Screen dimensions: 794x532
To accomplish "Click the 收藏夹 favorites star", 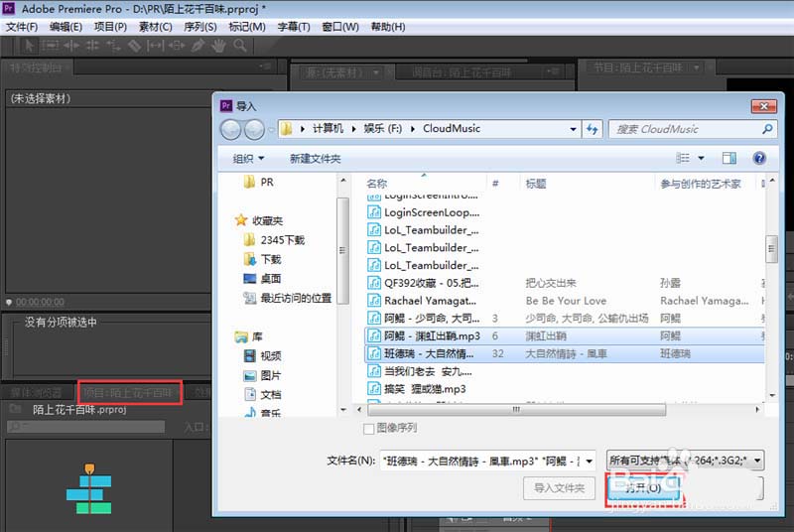I will (241, 220).
